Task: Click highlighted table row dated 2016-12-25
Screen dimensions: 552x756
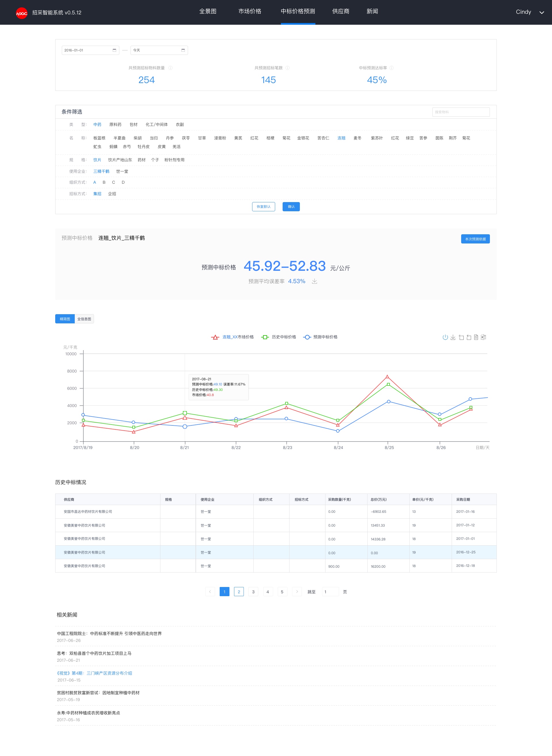Action: pos(276,552)
